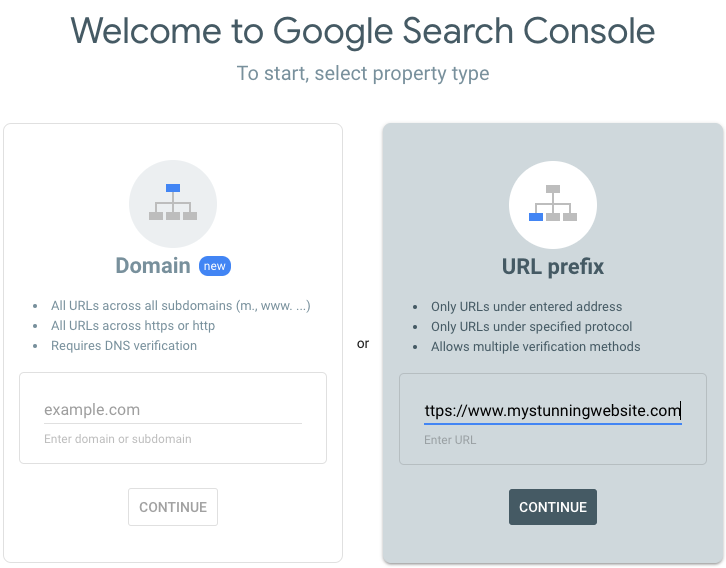This screenshot has height=568, width=726.
Task: Click the Domain property hierarchy icon
Action: click(x=173, y=203)
